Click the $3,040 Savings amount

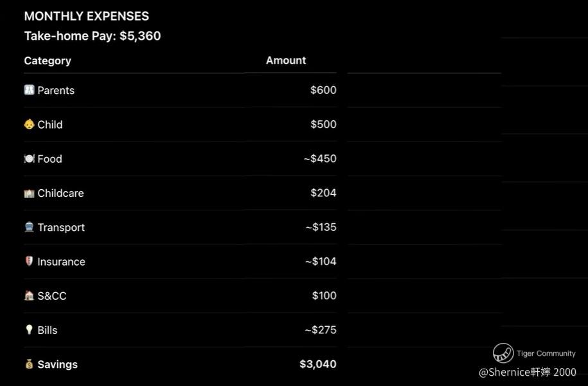318,364
